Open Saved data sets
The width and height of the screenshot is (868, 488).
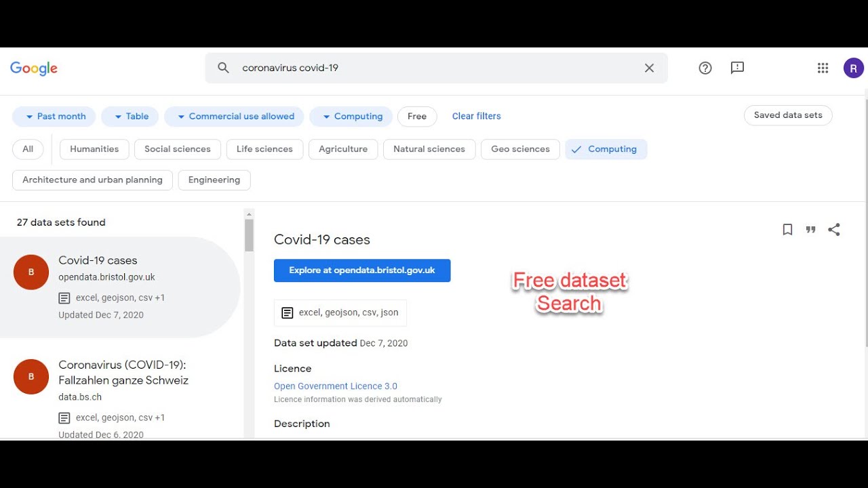point(788,115)
